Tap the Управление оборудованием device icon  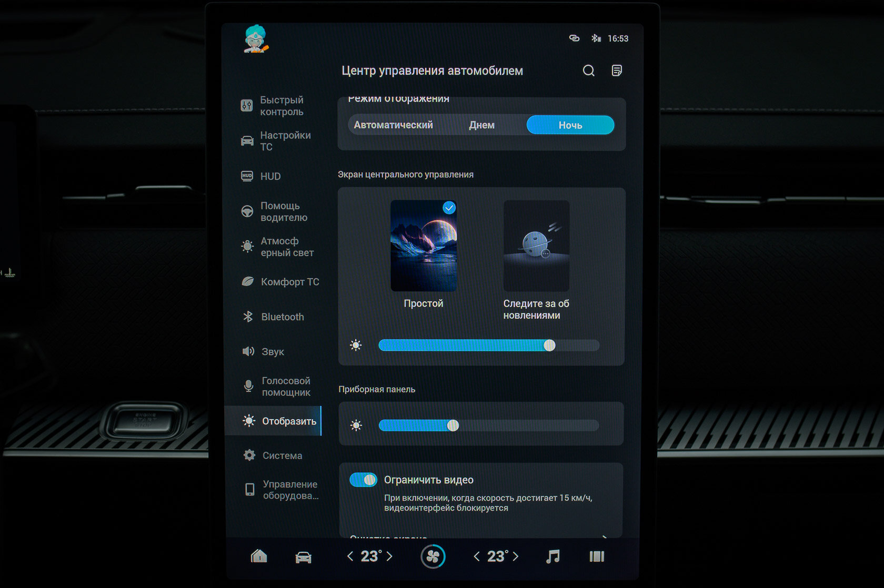pos(249,490)
